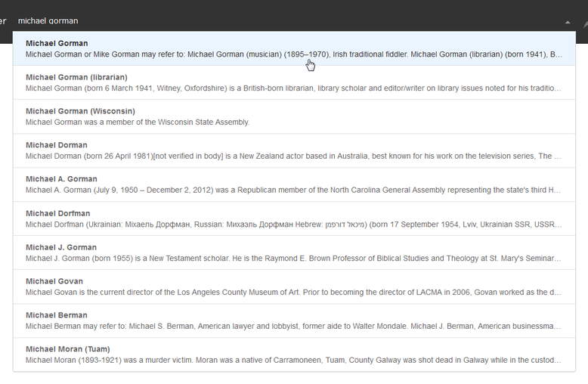Select the "Michael Berman" disambiguation result
588x384 pixels.
(x=294, y=321)
